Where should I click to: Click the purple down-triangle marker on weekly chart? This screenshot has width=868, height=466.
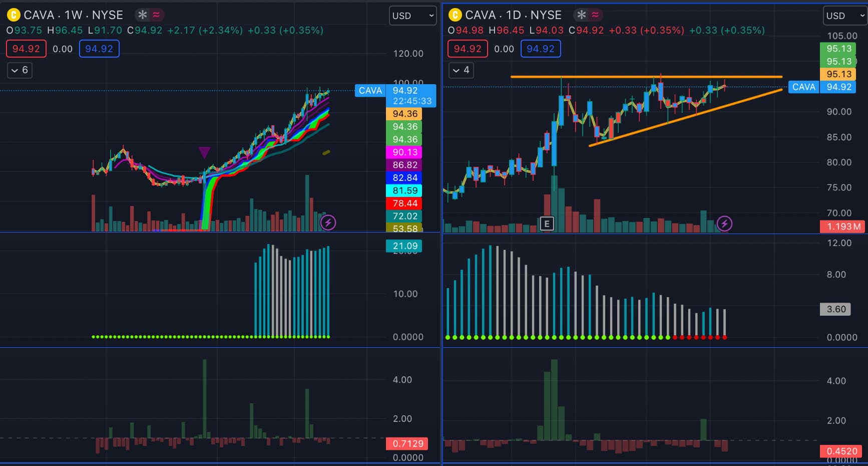pos(204,153)
